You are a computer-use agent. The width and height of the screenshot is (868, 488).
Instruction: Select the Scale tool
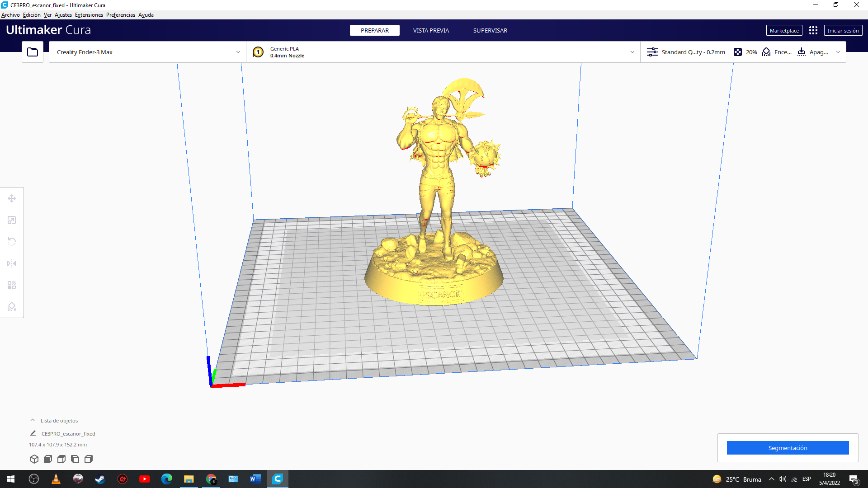coord(11,220)
